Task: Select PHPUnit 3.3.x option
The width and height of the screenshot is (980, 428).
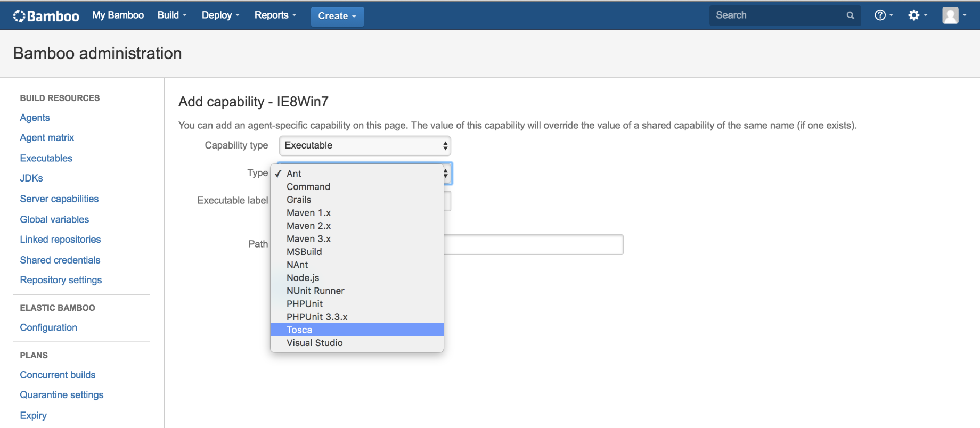Action: tap(357, 317)
